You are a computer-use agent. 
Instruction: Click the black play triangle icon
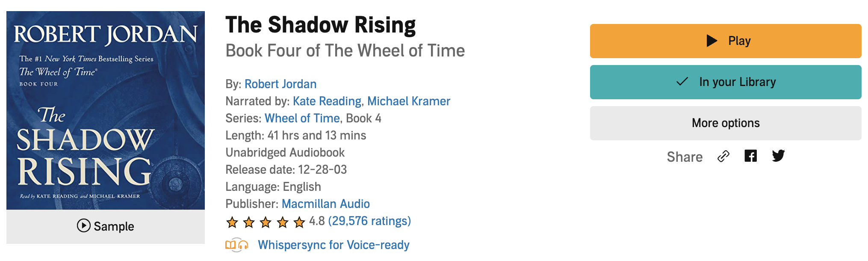coord(712,41)
